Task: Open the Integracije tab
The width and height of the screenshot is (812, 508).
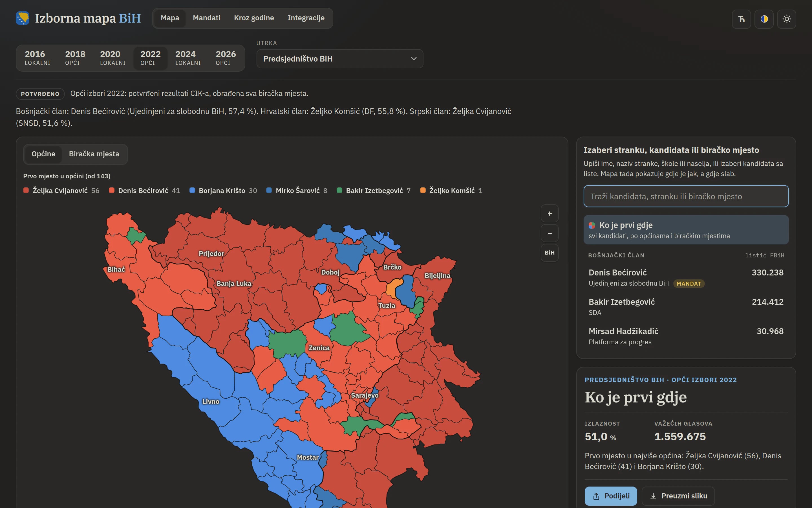Action: 306,18
